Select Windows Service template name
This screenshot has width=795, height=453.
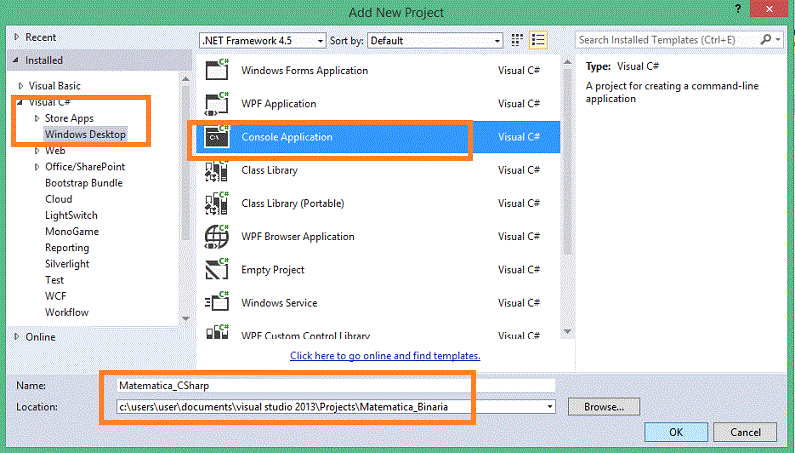(279, 303)
